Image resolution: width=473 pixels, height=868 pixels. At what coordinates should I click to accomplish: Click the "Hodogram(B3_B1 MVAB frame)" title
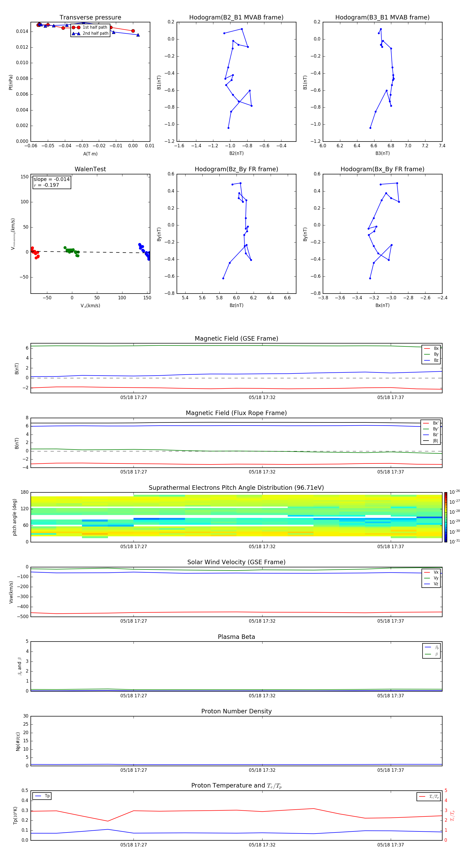pyautogui.click(x=382, y=18)
